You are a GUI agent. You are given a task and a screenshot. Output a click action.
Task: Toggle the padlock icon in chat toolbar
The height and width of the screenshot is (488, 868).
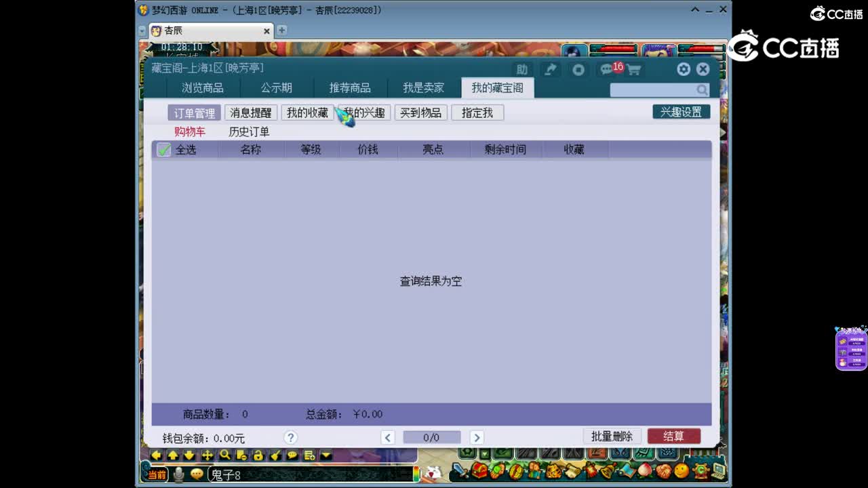[x=258, y=455]
